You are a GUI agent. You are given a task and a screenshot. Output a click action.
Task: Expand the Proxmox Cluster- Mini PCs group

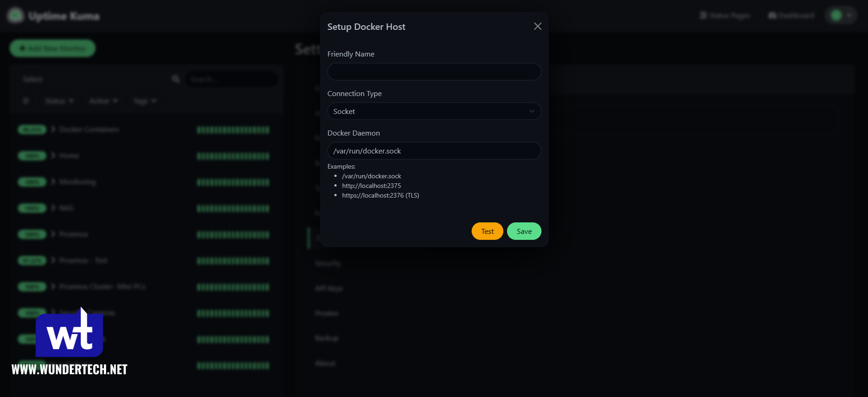[53, 287]
